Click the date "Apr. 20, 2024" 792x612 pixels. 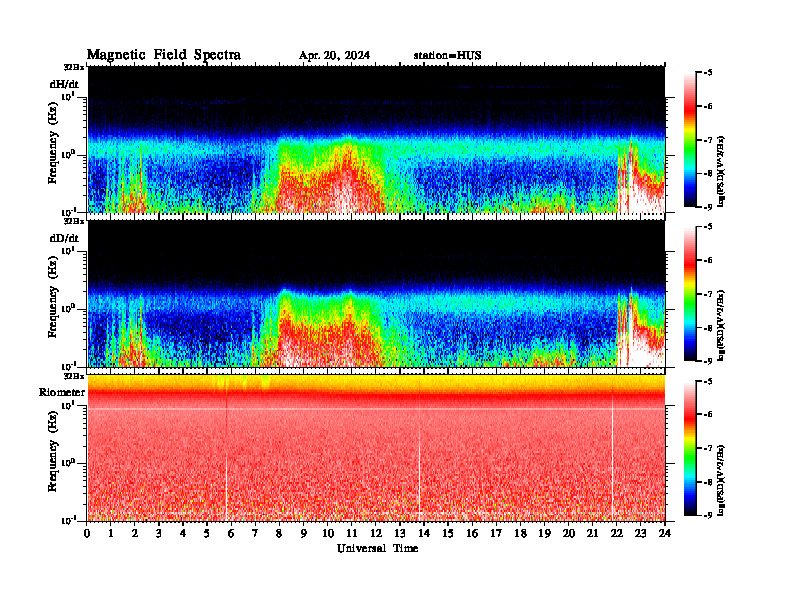pos(334,56)
